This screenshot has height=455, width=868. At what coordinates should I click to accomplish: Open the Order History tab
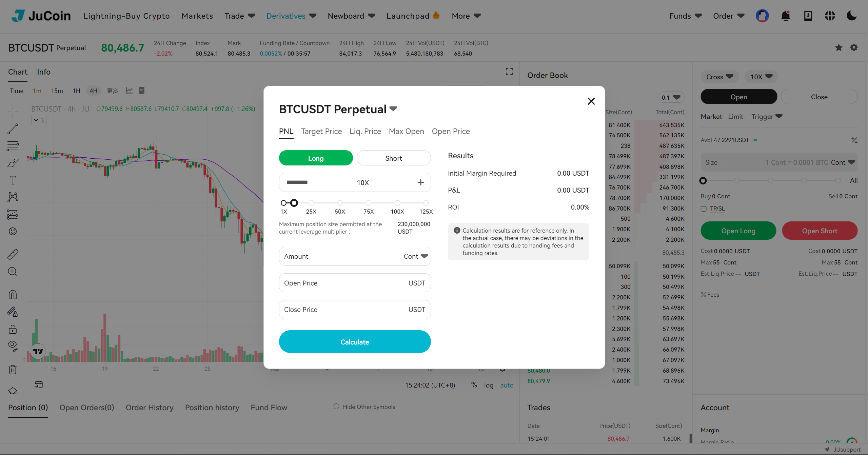click(x=150, y=408)
